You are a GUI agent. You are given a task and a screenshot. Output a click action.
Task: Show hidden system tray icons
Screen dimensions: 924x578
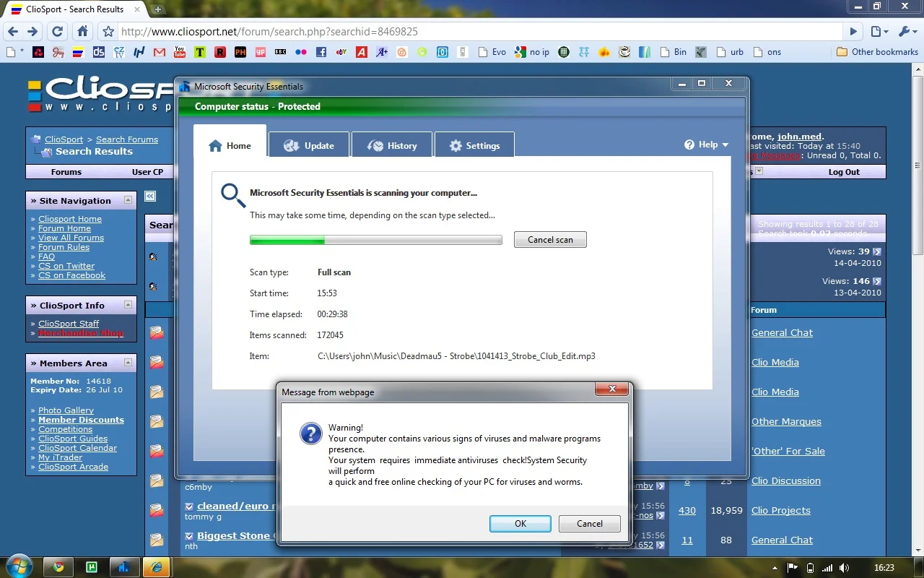775,568
